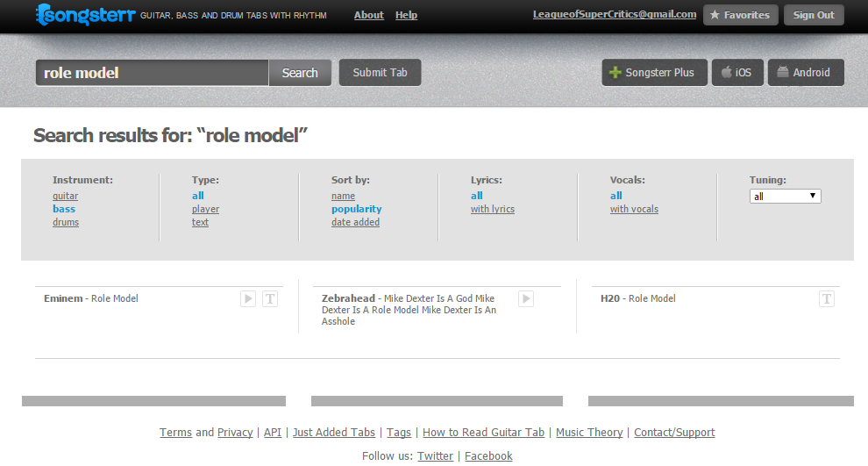The height and width of the screenshot is (466, 868).
Task: Open the LeagueofSuperCritics account email link
Action: (615, 14)
